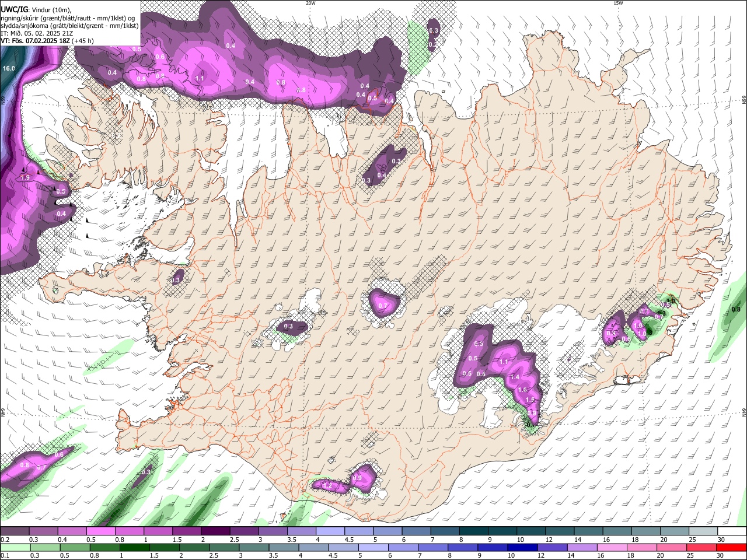This screenshot has height=560, width=747.
Task: Click the bright magenta swatch between 0.5 and 0.8, upper legend
Action: point(100,531)
